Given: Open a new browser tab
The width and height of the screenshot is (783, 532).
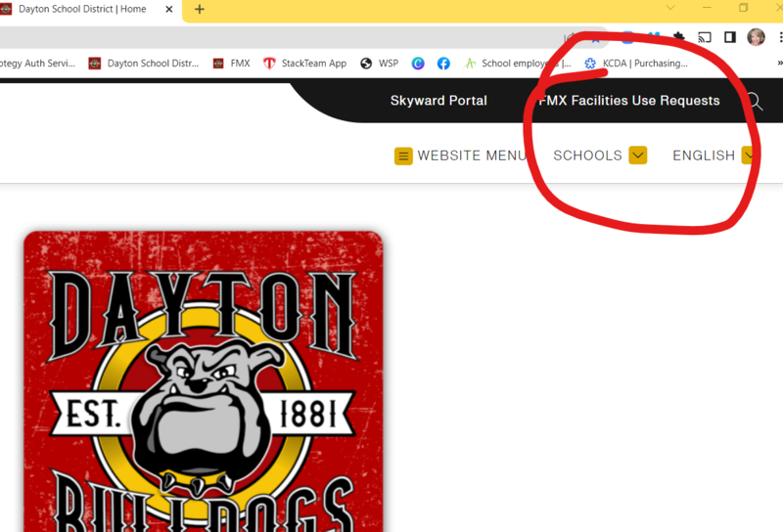Looking at the screenshot, I should (200, 9).
